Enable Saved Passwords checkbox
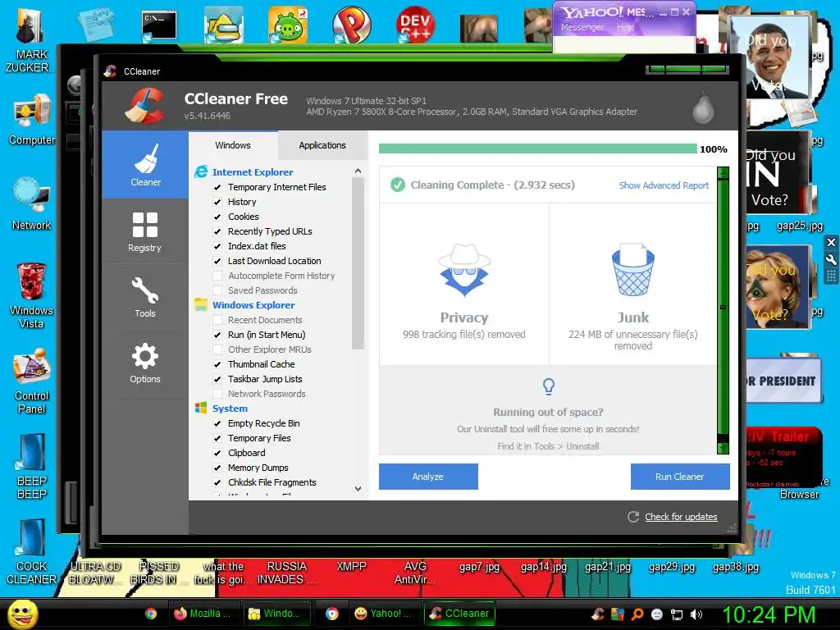Screen dimensions: 840x630 tap(217, 290)
